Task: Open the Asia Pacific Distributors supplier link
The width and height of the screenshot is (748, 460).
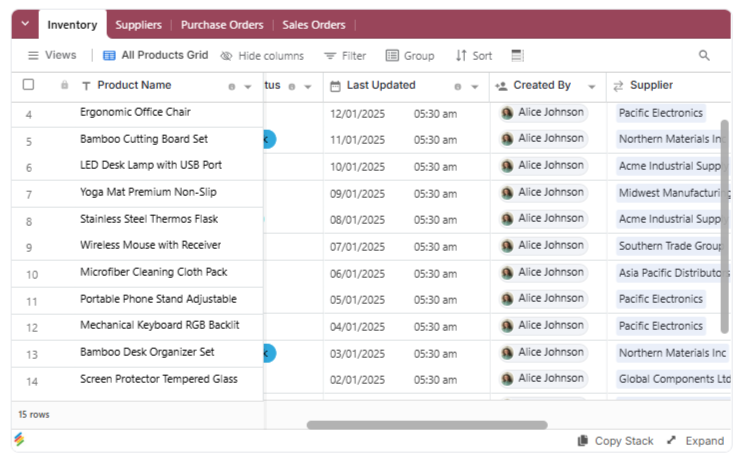Action: click(x=673, y=272)
